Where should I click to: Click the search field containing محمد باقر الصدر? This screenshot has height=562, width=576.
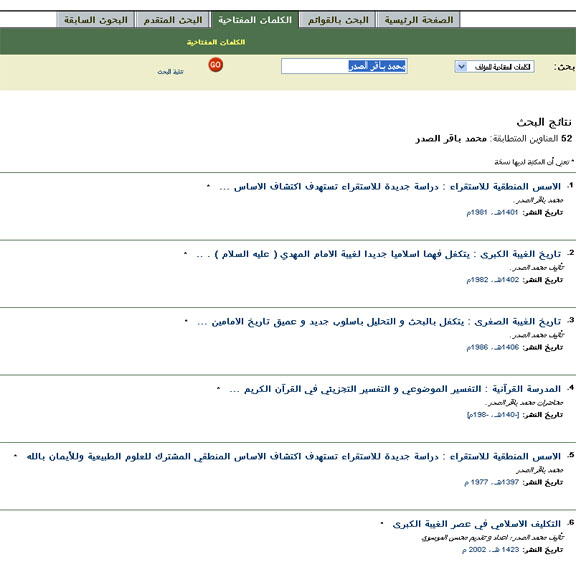click(344, 66)
